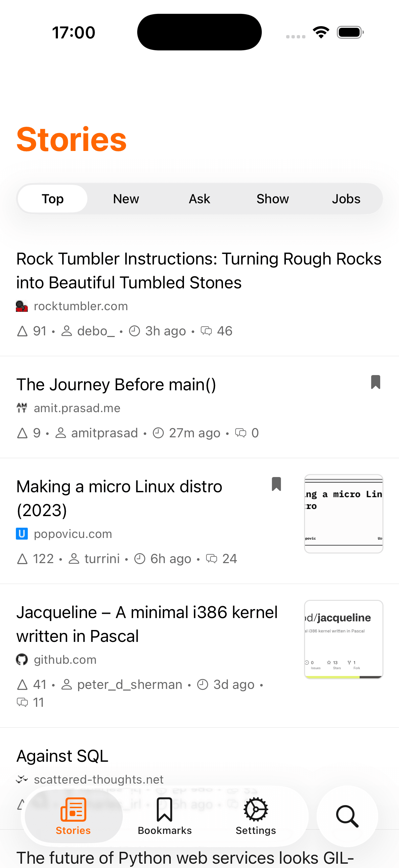Select the Show segment
The width and height of the screenshot is (399, 868).
pos(273,199)
